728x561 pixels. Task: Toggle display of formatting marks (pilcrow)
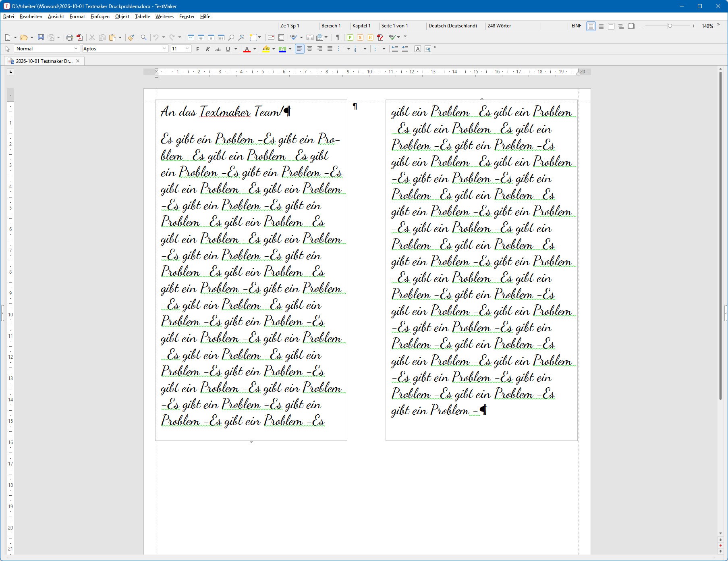coord(338,37)
